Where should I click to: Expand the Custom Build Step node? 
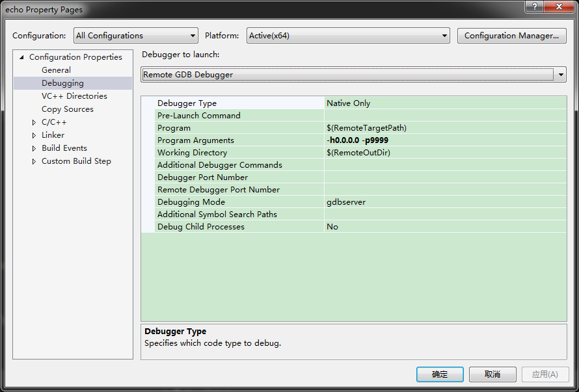[34, 161]
